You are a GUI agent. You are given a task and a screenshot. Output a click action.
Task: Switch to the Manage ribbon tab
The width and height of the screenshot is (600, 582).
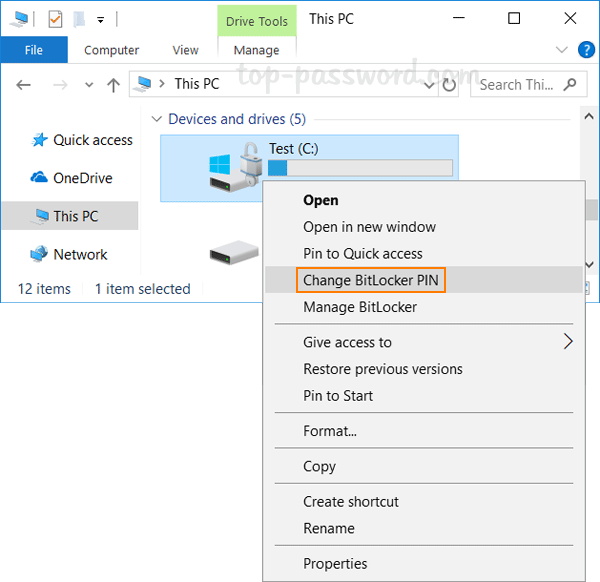coord(257,50)
